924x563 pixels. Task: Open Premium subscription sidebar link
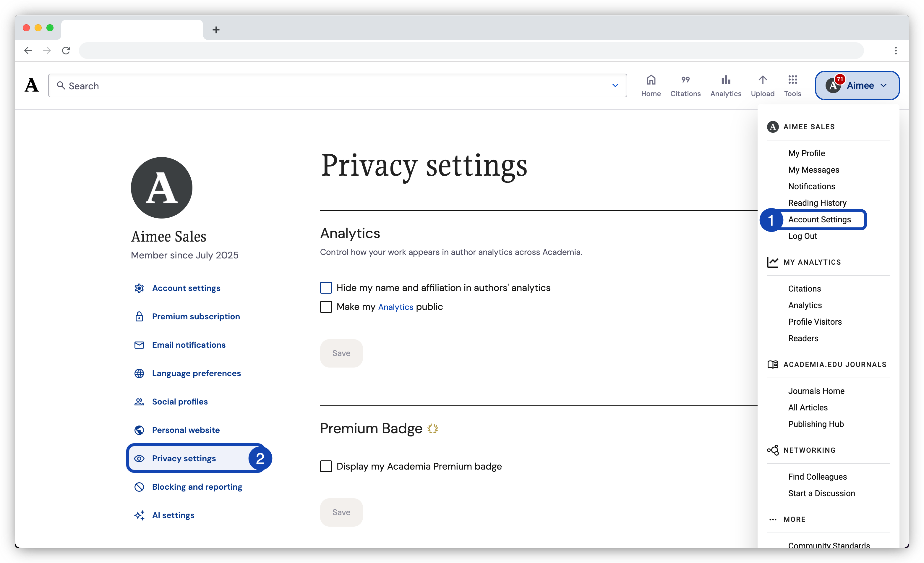click(196, 317)
